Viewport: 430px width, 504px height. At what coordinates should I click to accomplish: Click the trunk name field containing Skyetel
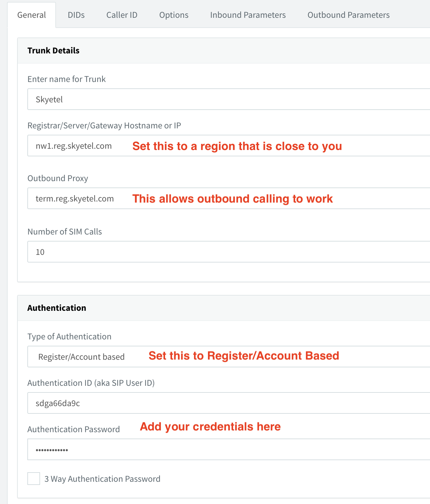(x=229, y=99)
